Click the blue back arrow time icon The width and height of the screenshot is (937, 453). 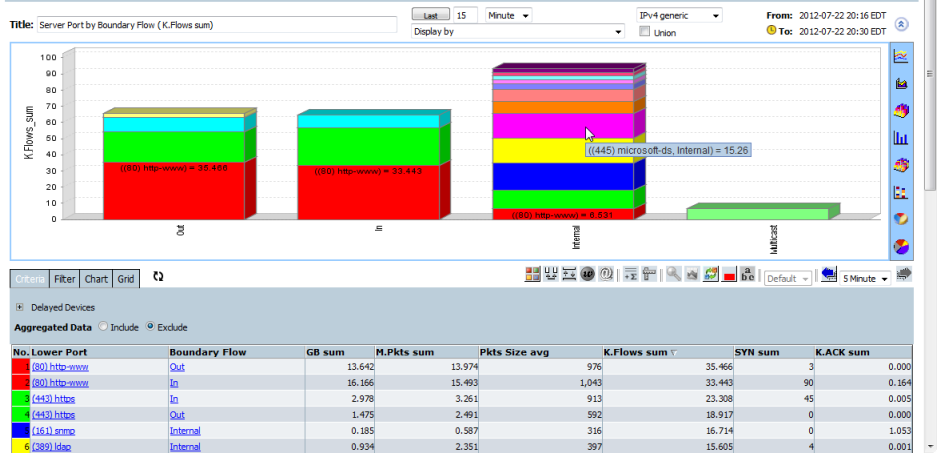(x=828, y=274)
